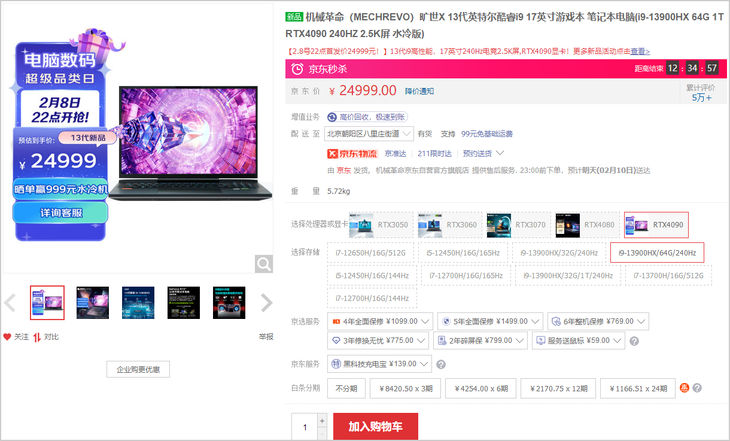The image size is (730, 441).
Task: Choose i9-13900HX/32G/1T/240Hz configuration
Action: tap(568, 276)
